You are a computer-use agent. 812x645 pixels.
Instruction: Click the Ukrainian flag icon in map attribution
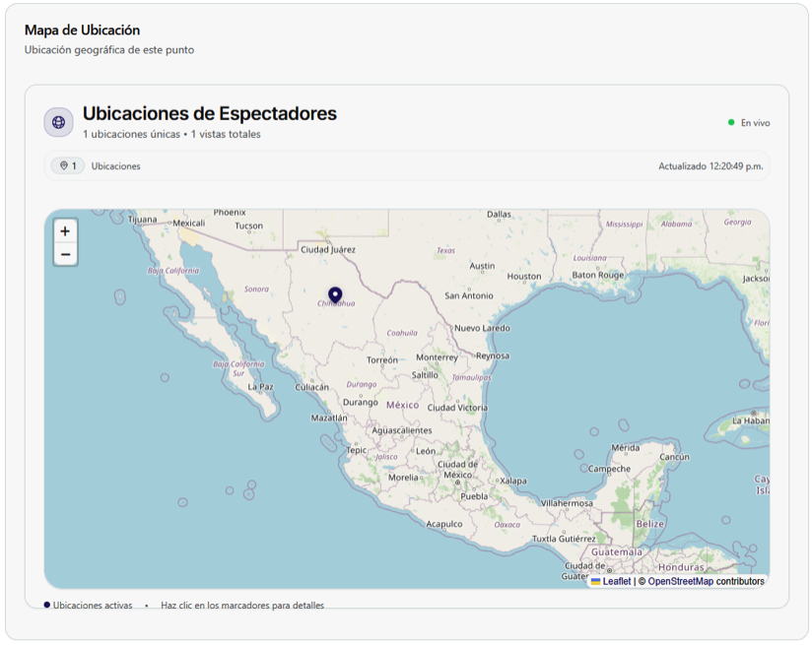tap(595, 581)
